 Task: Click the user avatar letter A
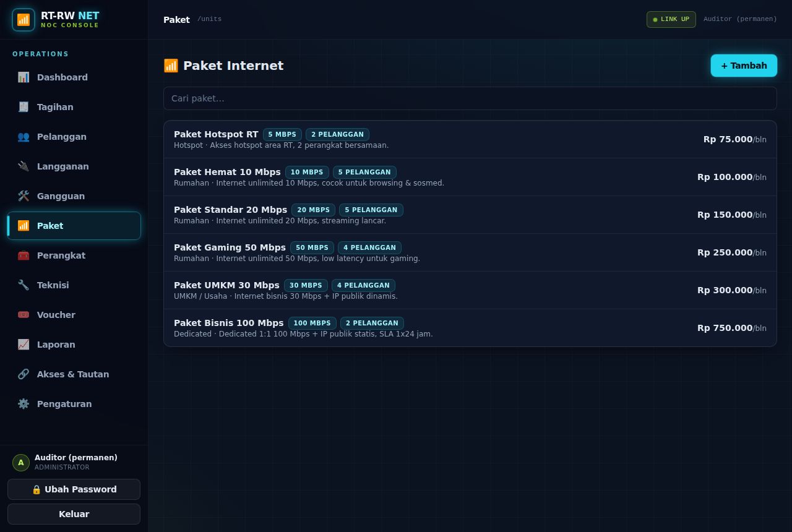coord(21,463)
